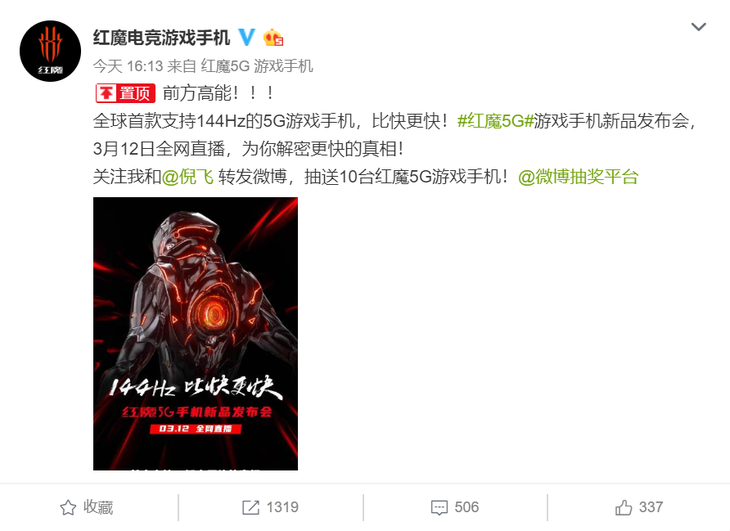Click the blue V verified badge
Image resolution: width=730 pixels, height=531 pixels.
247,37
